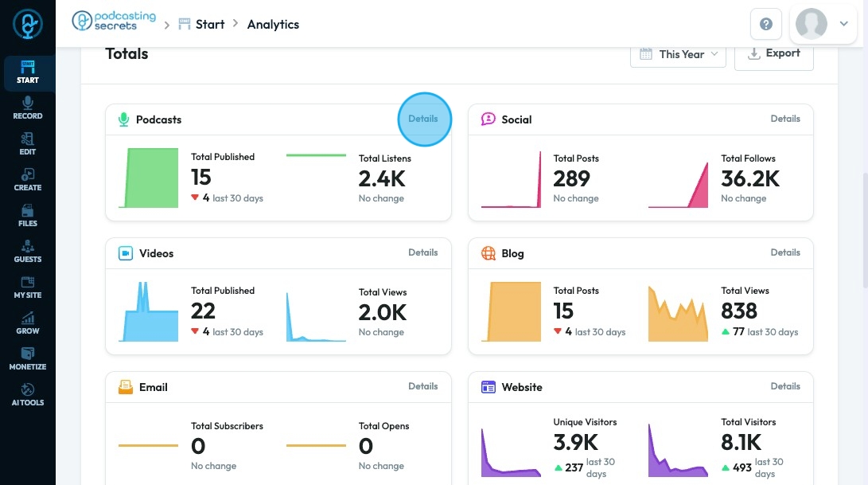Open the Grow section
The width and height of the screenshot is (868, 485).
click(28, 323)
